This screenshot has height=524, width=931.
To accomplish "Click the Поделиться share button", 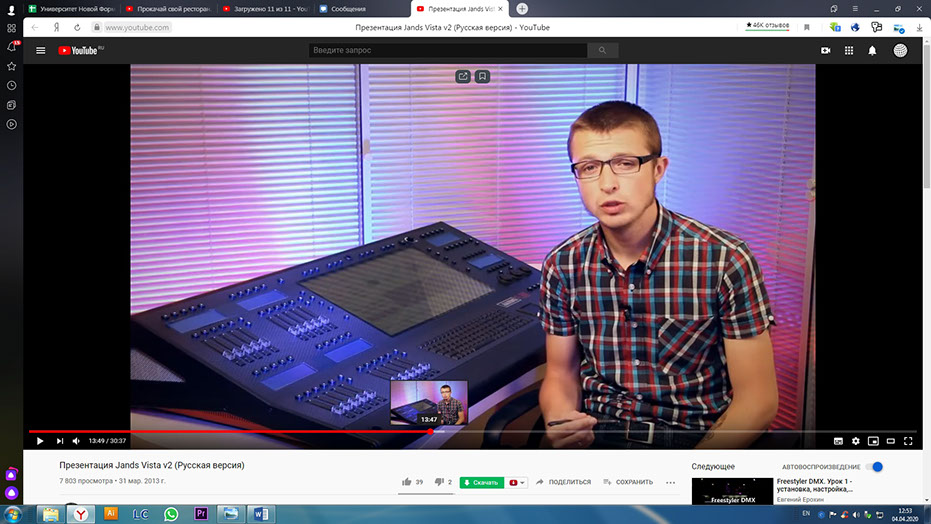I will click(563, 482).
